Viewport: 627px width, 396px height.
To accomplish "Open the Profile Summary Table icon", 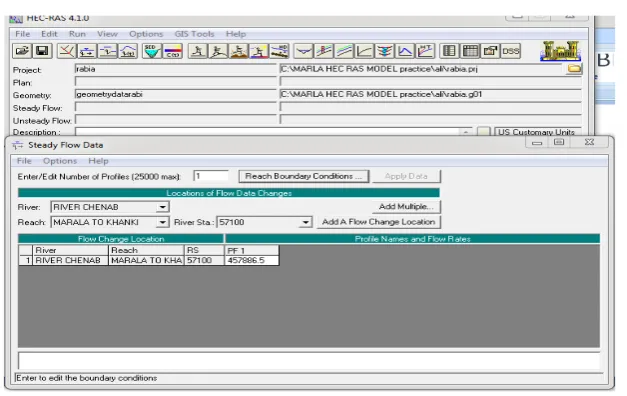I will 470,51.
